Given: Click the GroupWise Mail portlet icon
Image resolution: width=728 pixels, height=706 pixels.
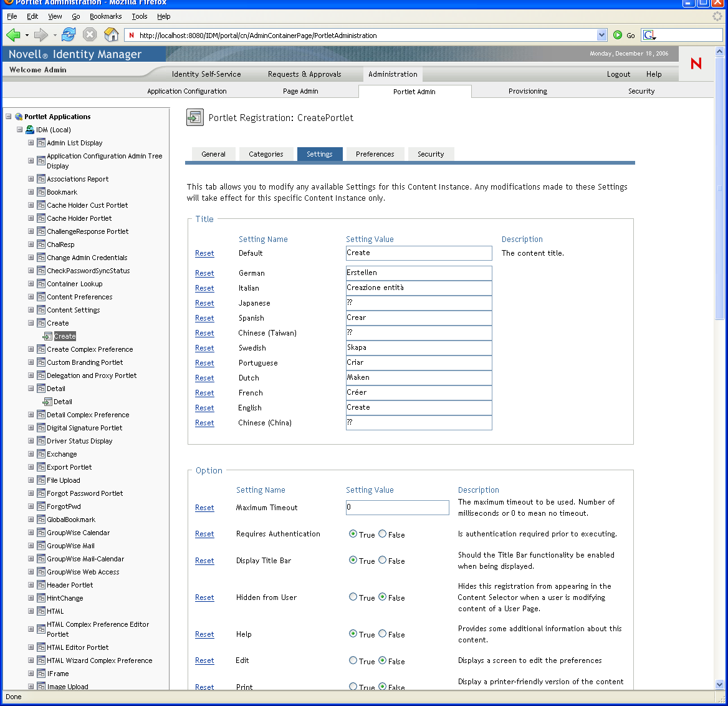Looking at the screenshot, I should click(x=41, y=546).
